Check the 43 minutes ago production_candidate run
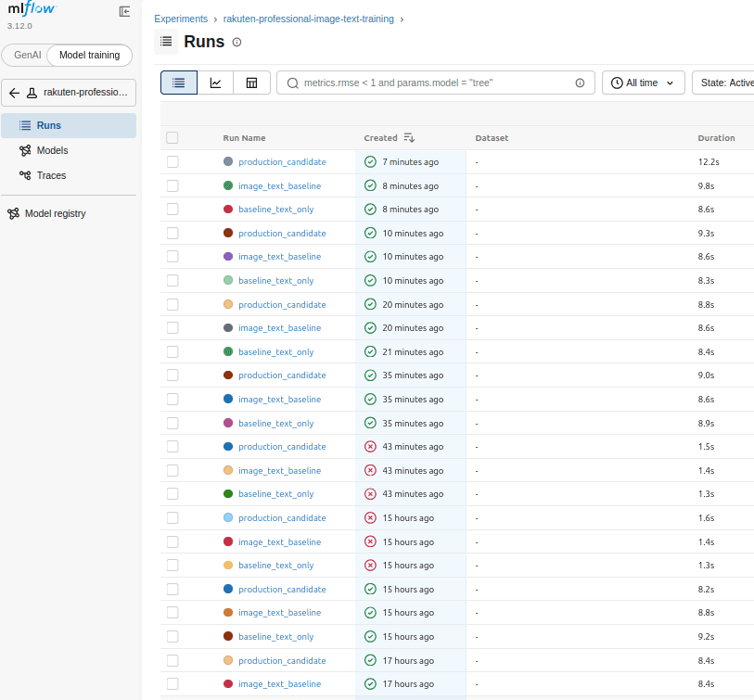This screenshot has width=754, height=700. click(x=173, y=447)
